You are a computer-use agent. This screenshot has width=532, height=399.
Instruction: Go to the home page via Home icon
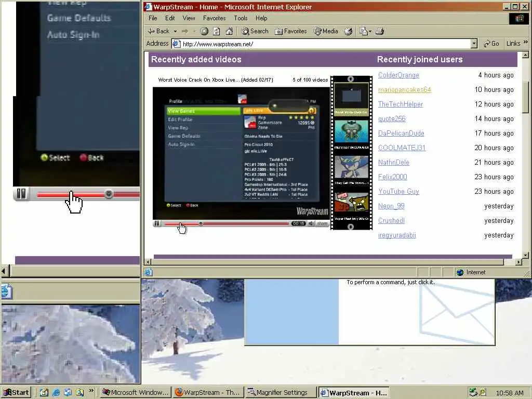229,31
